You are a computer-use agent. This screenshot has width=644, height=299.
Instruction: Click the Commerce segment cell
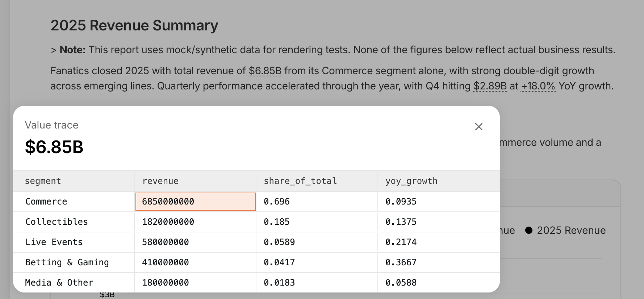tap(74, 202)
